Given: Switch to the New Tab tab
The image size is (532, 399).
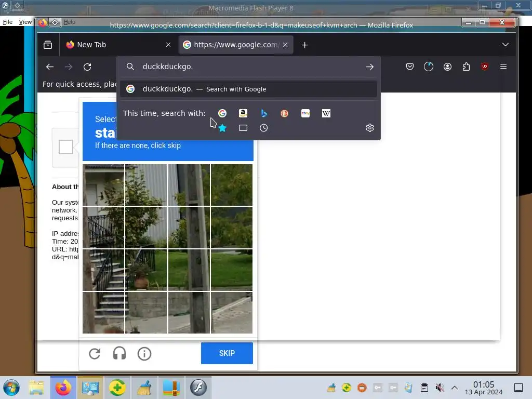Looking at the screenshot, I should (119, 45).
